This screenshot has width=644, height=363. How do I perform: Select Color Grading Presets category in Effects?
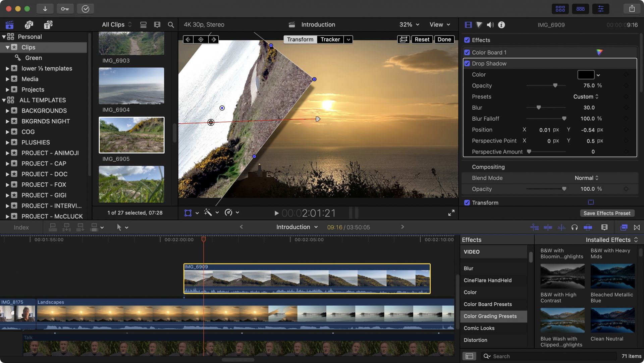click(490, 316)
